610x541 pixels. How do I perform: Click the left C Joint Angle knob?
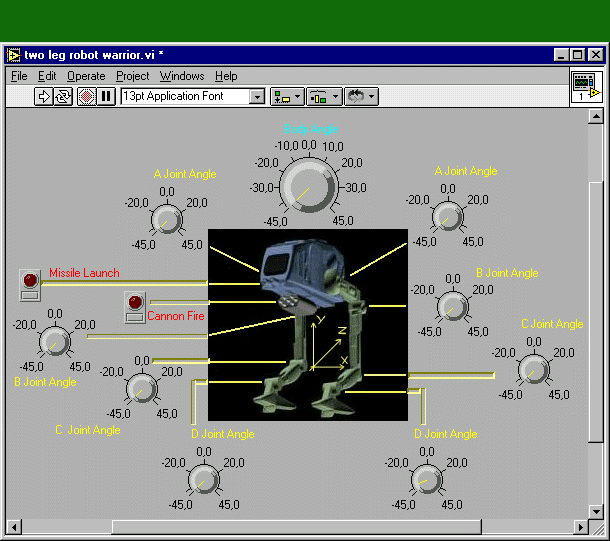click(x=142, y=389)
